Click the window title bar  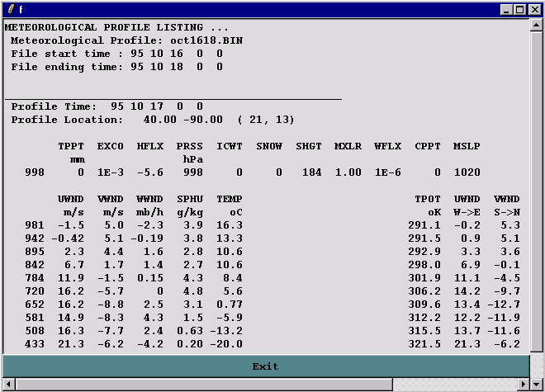tap(248, 9)
